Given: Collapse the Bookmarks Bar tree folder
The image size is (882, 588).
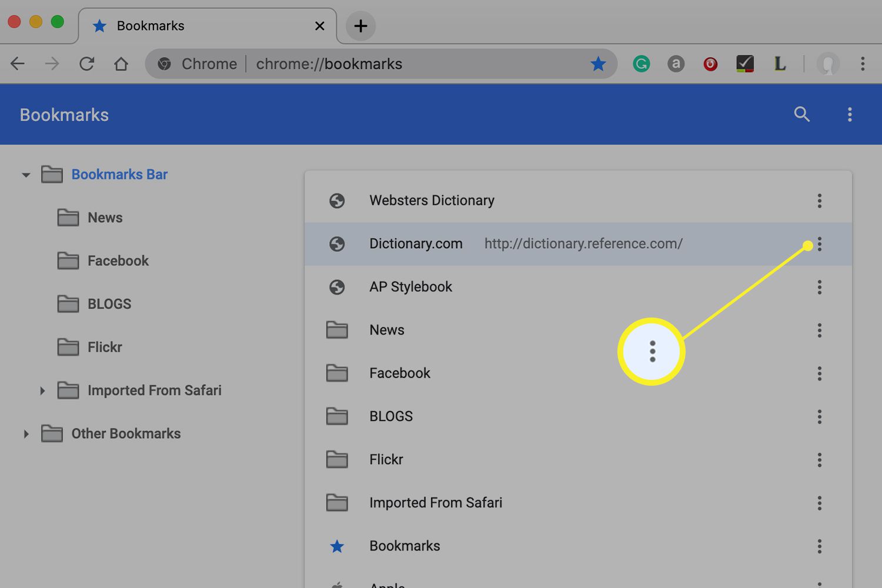Looking at the screenshot, I should 26,175.
